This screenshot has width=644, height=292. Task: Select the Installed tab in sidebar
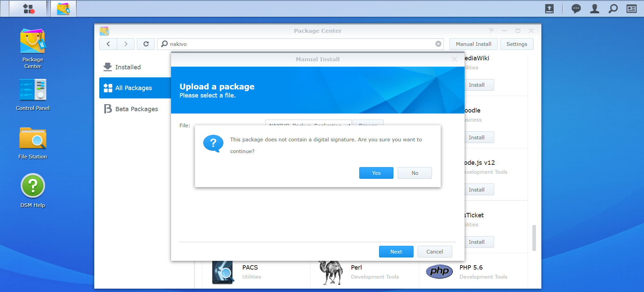128,67
